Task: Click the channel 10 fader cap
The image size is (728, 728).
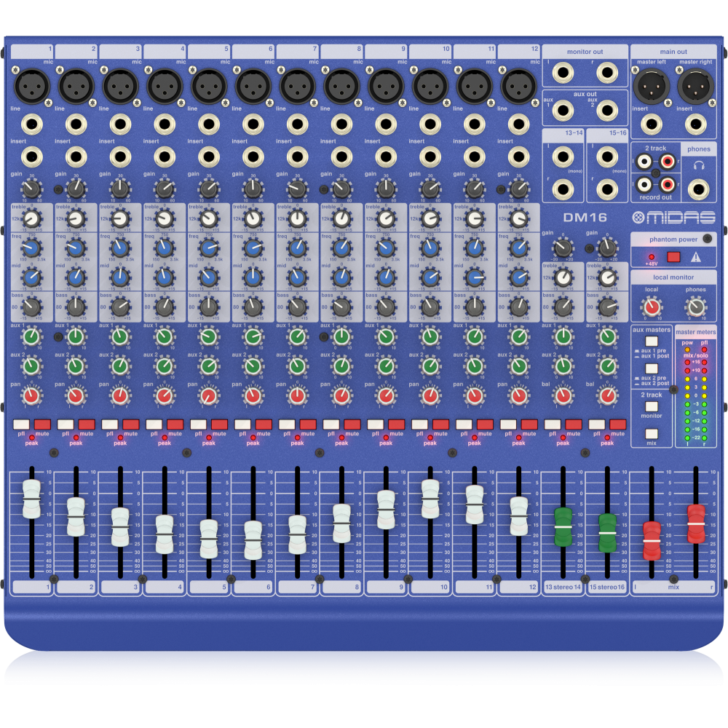Action: [x=430, y=499]
